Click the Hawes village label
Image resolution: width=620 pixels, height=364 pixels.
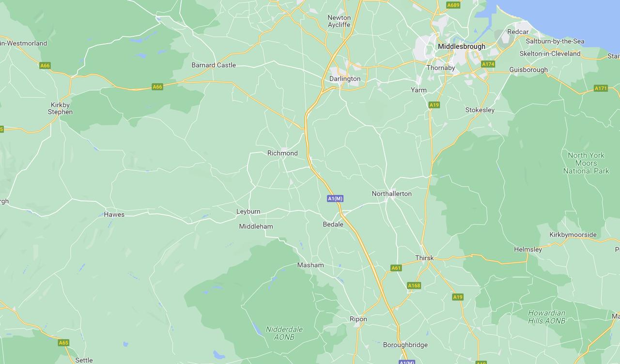pos(114,214)
